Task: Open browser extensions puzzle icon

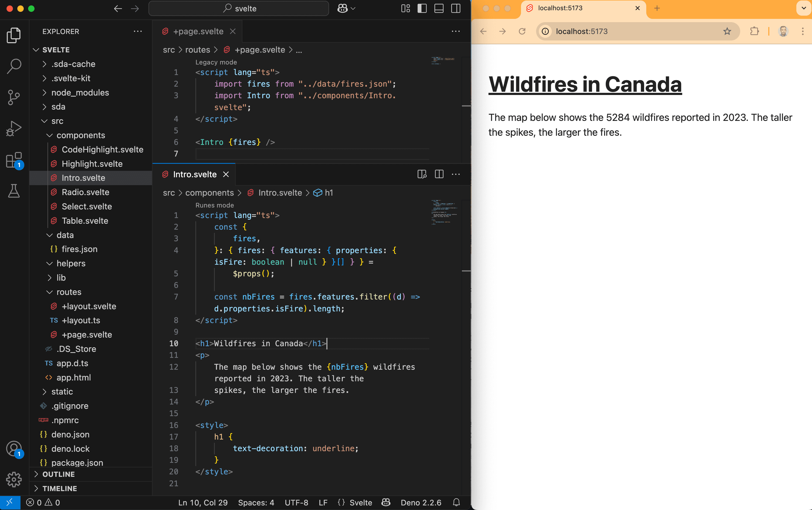Action: [754, 31]
